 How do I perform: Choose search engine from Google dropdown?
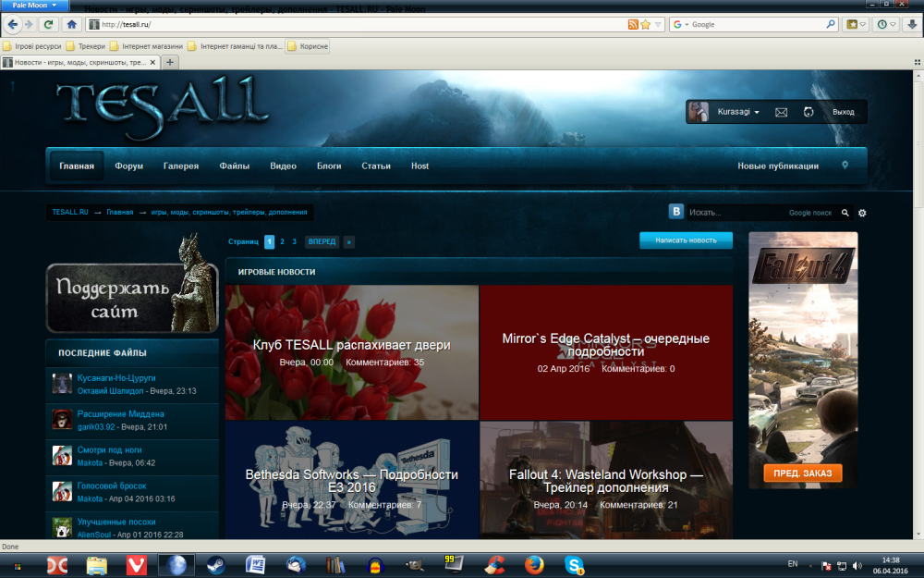tap(682, 24)
